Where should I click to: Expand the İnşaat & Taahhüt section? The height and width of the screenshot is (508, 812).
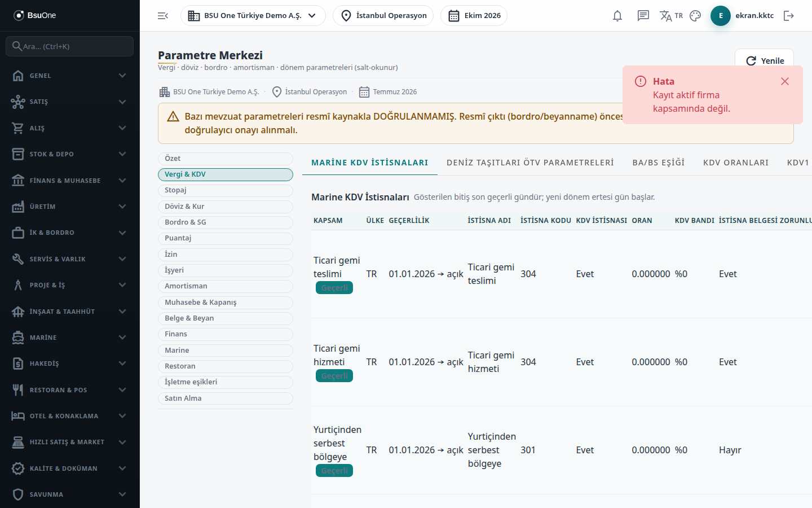click(70, 312)
